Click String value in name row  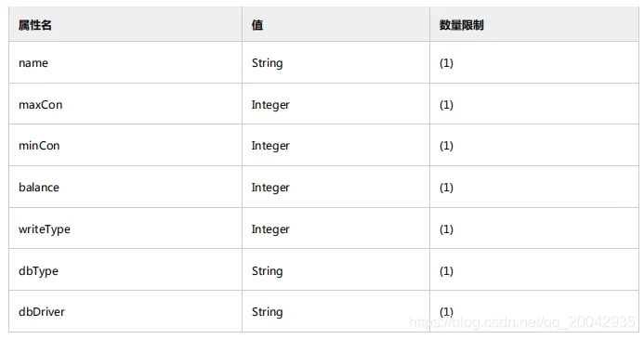point(267,63)
